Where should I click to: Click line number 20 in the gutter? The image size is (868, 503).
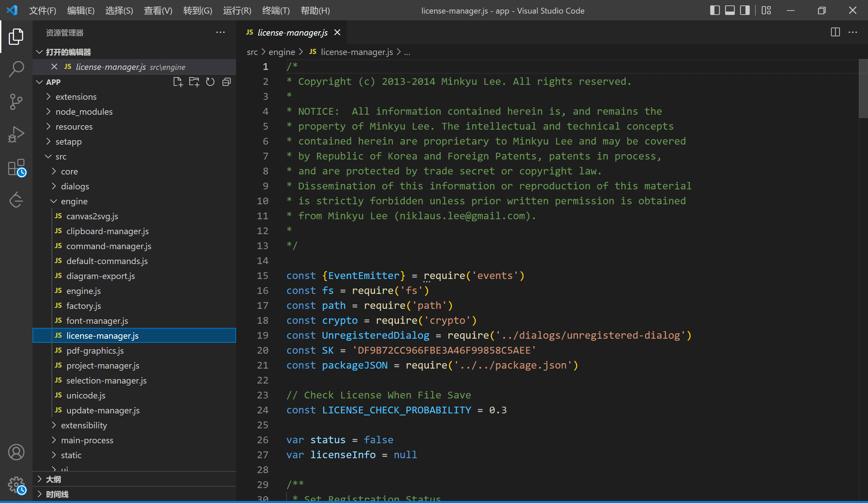click(263, 350)
